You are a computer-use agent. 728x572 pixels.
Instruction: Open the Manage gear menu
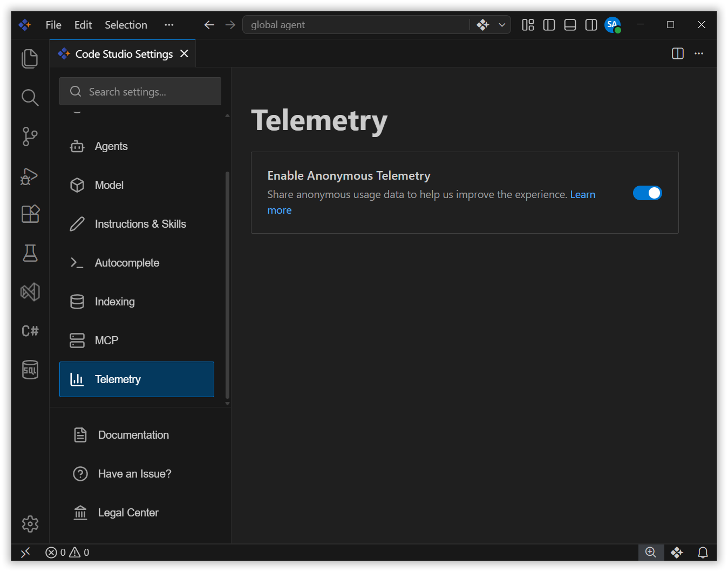pos(30,523)
